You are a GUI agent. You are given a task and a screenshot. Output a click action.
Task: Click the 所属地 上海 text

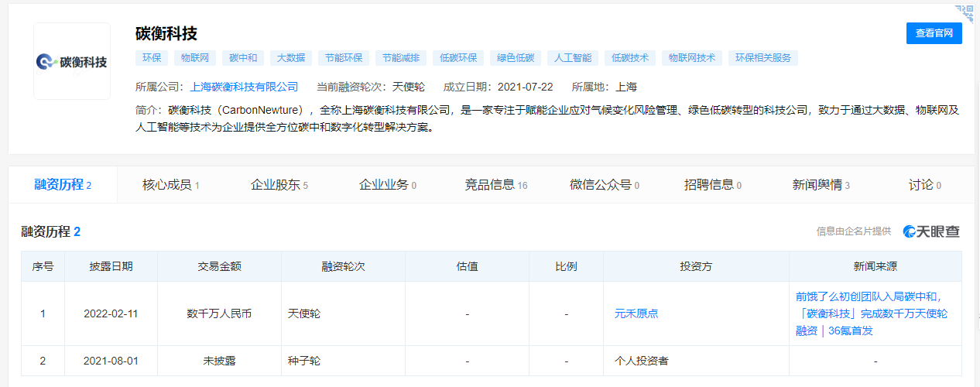(604, 87)
